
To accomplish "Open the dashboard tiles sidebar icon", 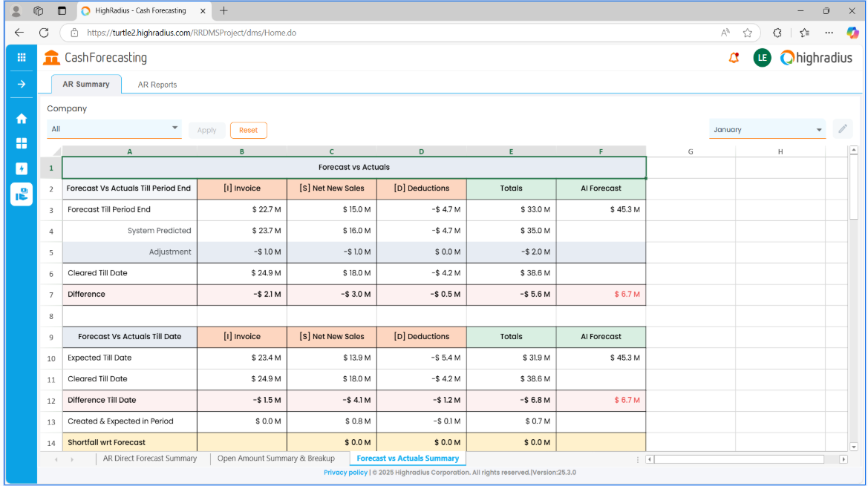I will pyautogui.click(x=22, y=143).
